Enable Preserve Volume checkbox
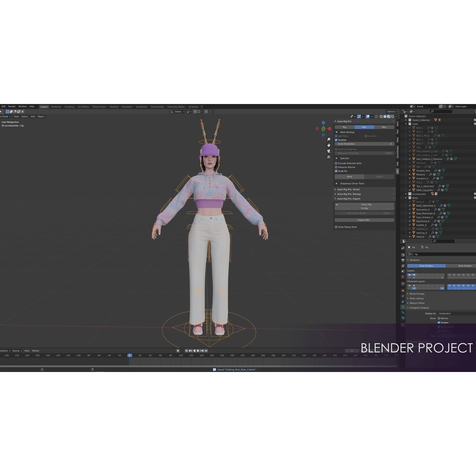 tap(336, 167)
